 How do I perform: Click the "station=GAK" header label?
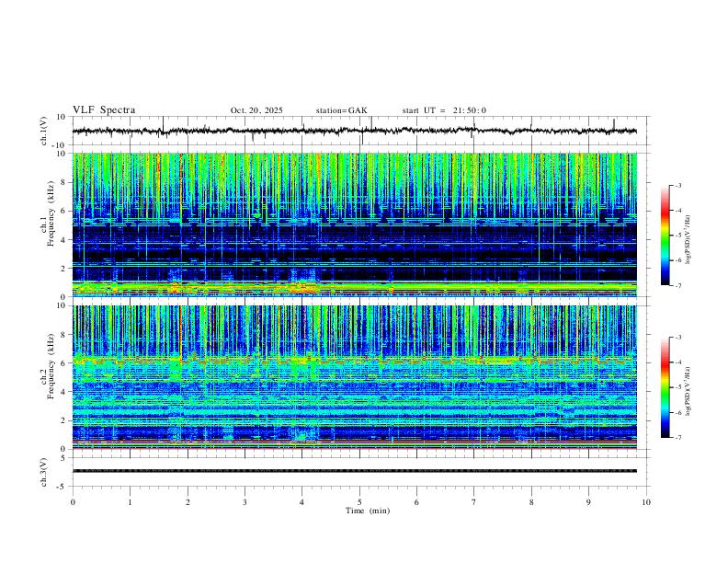[341, 110]
